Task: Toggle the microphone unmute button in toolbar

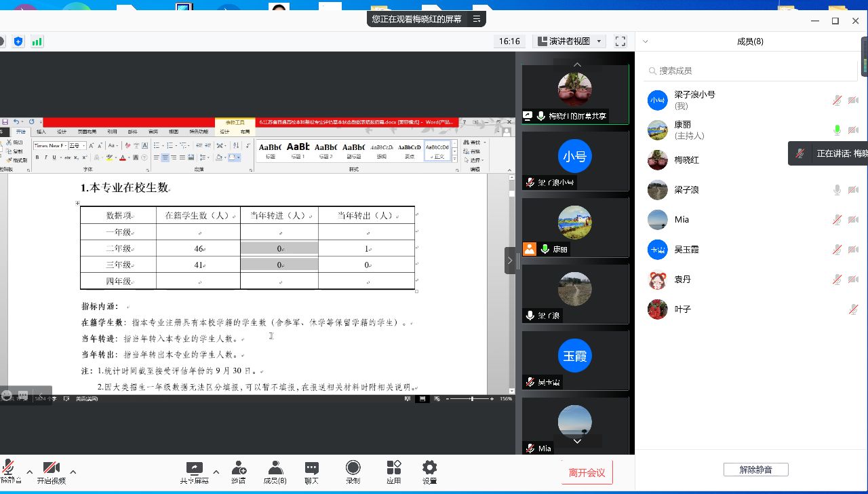Action: pos(9,470)
